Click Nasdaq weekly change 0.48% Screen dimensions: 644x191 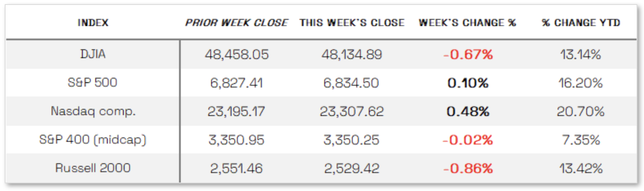pos(468,111)
